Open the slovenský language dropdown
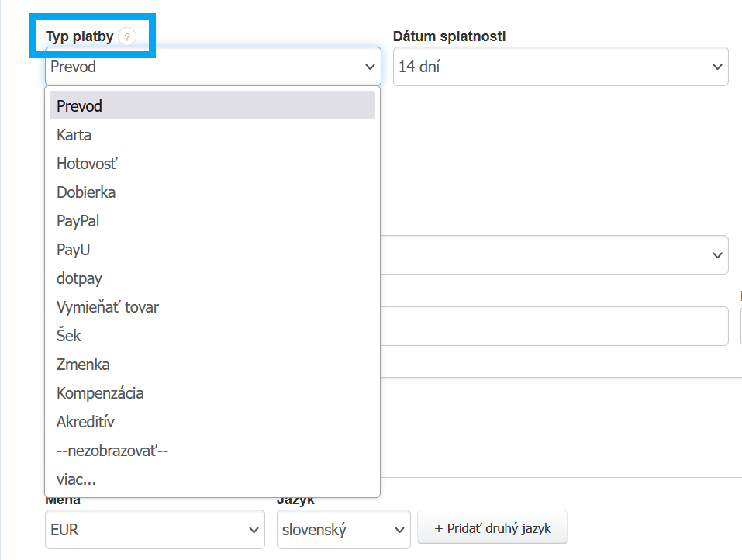Viewport: 742px width, 560px height. click(x=343, y=531)
